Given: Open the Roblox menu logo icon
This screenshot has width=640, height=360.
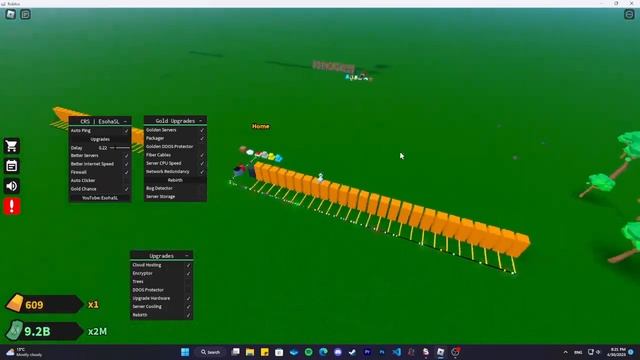Looking at the screenshot, I should click(x=11, y=14).
